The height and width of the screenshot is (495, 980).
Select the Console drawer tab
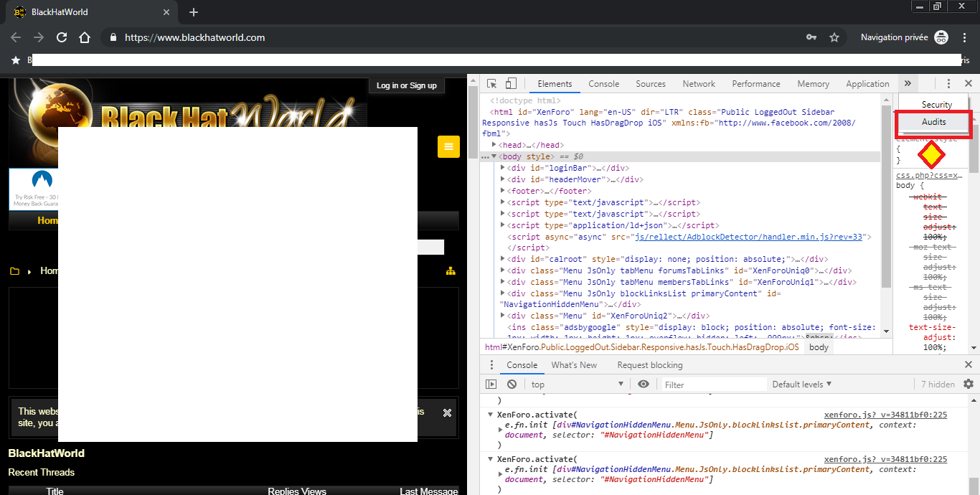pyautogui.click(x=522, y=365)
